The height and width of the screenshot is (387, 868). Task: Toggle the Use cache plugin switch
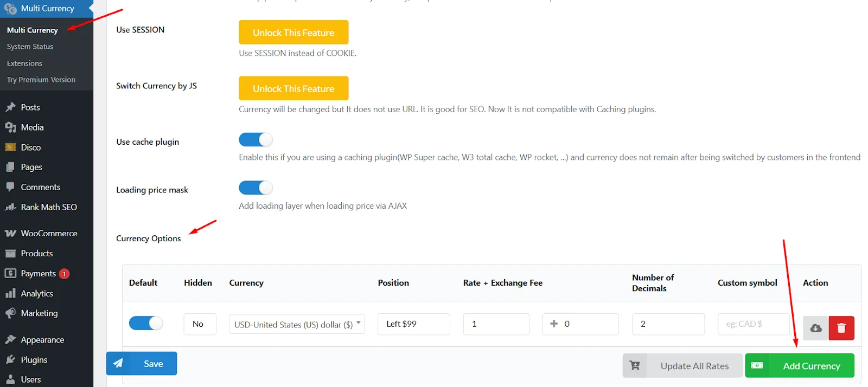pos(256,140)
